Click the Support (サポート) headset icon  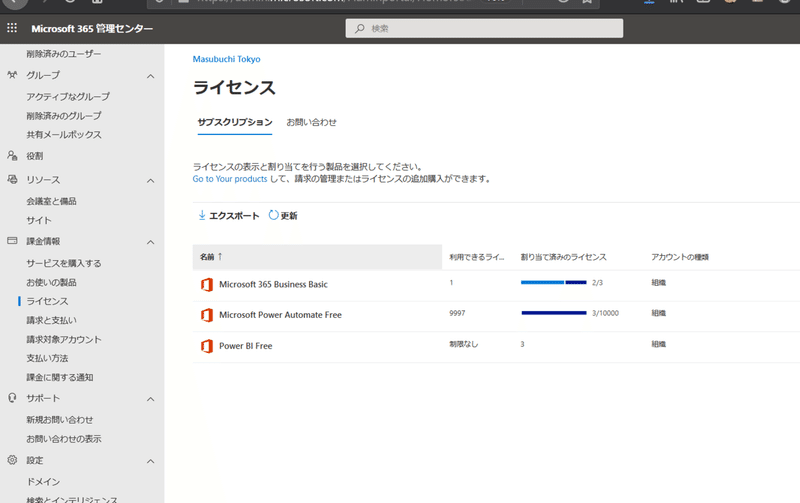tap(12, 398)
